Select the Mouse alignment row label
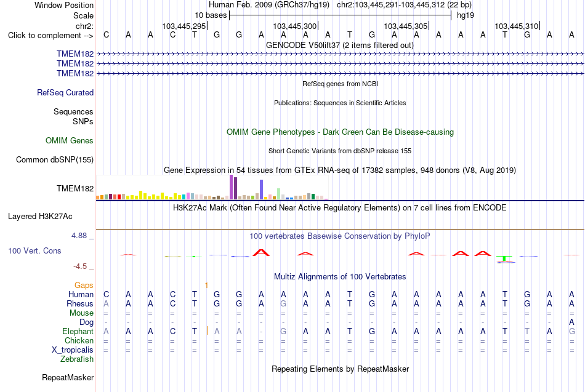 (x=81, y=313)
